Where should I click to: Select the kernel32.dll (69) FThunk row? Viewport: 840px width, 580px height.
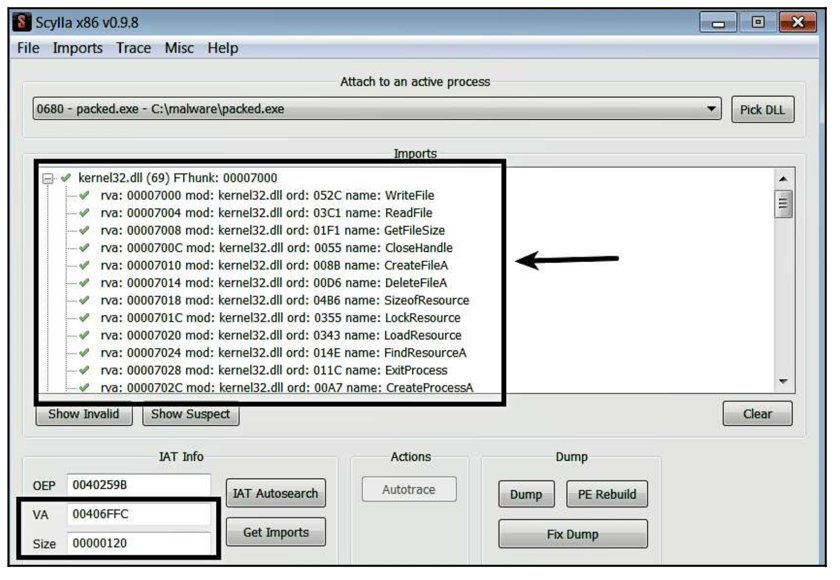click(177, 178)
